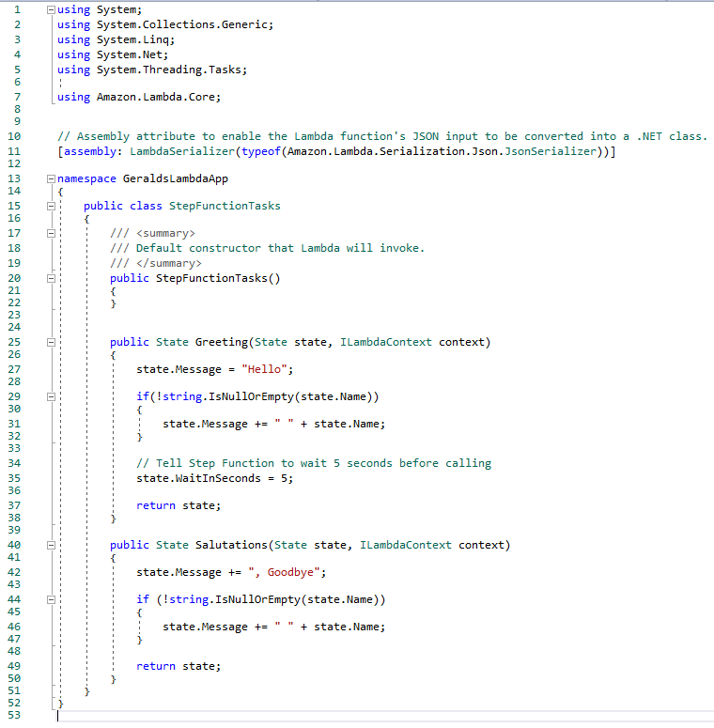
Task: Click on 'LambdaSerializer' attribute name
Action: coord(182,151)
